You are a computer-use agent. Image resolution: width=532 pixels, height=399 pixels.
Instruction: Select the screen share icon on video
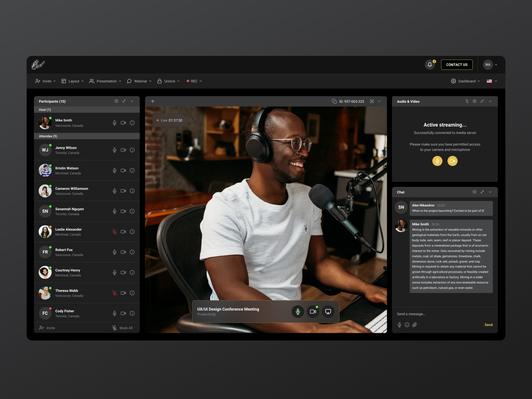pyautogui.click(x=328, y=312)
